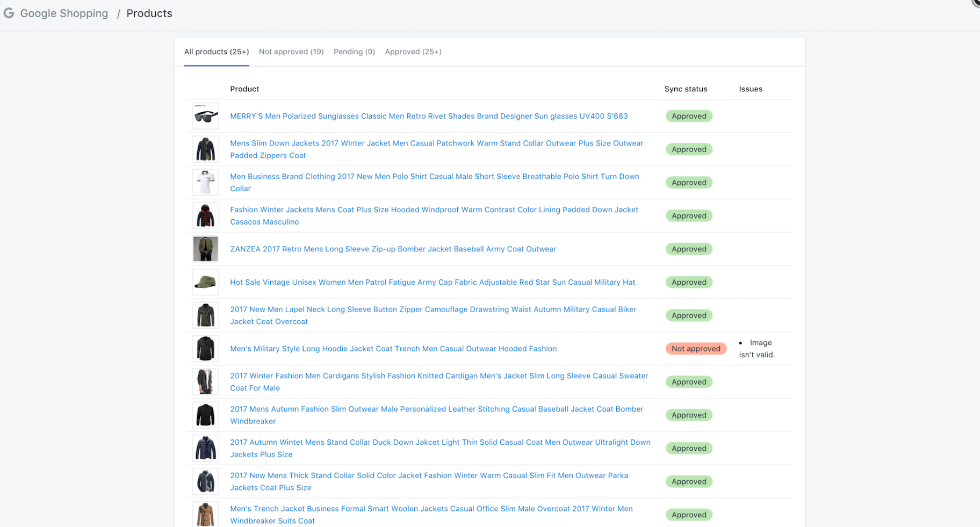The image size is (980, 527).
Task: Click the Google logo icon
Action: (x=9, y=13)
